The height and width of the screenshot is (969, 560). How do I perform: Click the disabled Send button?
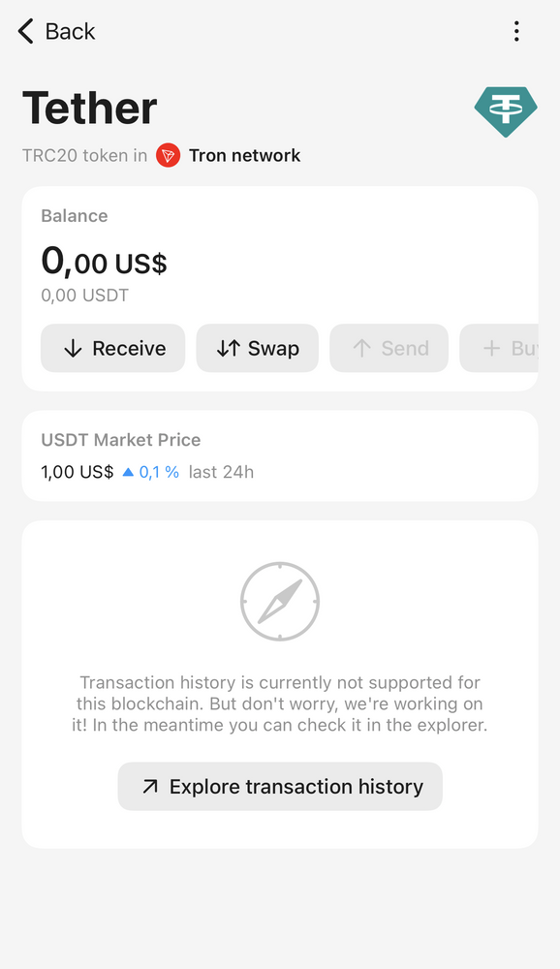pos(389,348)
